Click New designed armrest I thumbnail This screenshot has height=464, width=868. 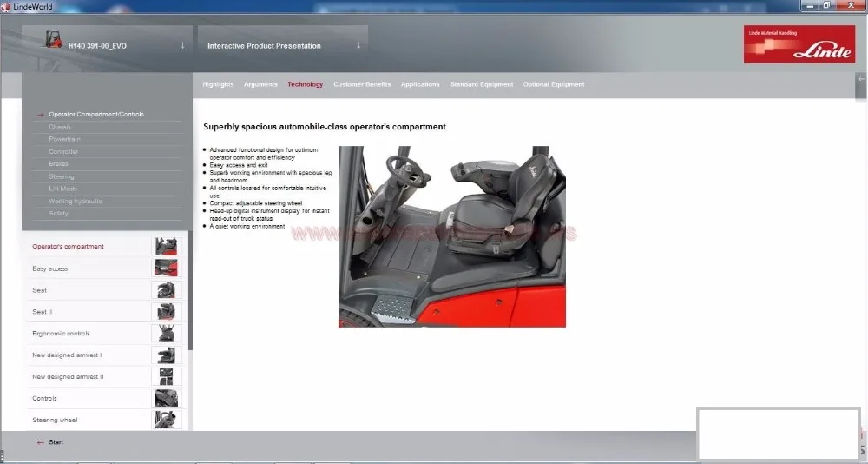(x=166, y=355)
